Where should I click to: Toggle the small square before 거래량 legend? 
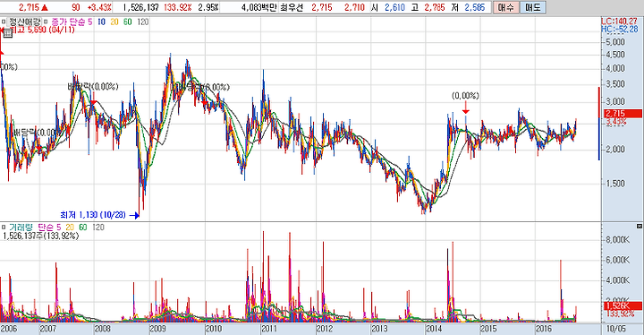click(4, 228)
